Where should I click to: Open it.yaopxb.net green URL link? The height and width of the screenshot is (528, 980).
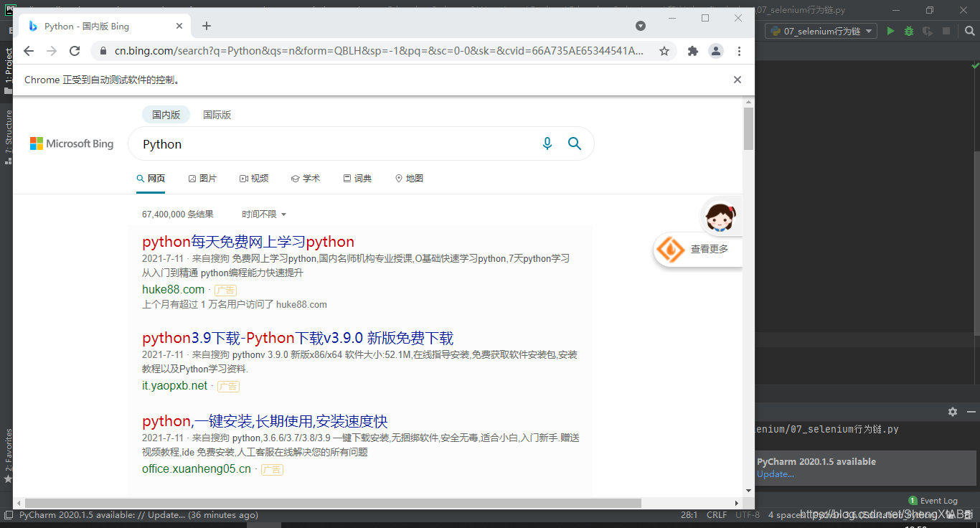(x=174, y=385)
